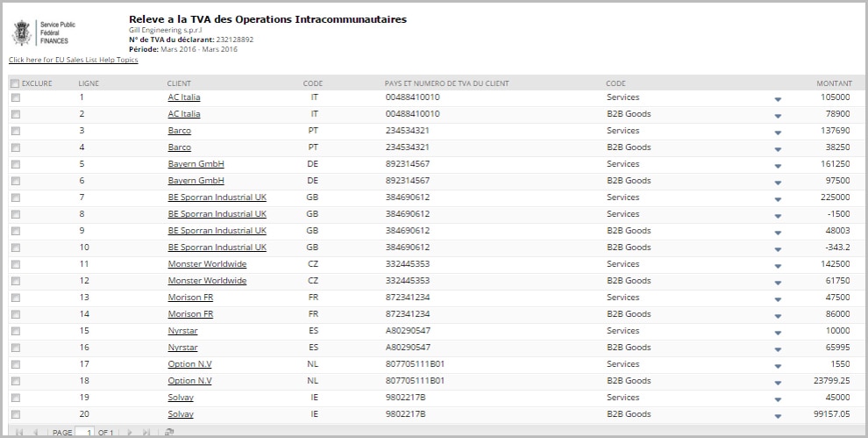Click the CLIENT column header
Image resolution: width=868 pixels, height=438 pixels.
[179, 83]
